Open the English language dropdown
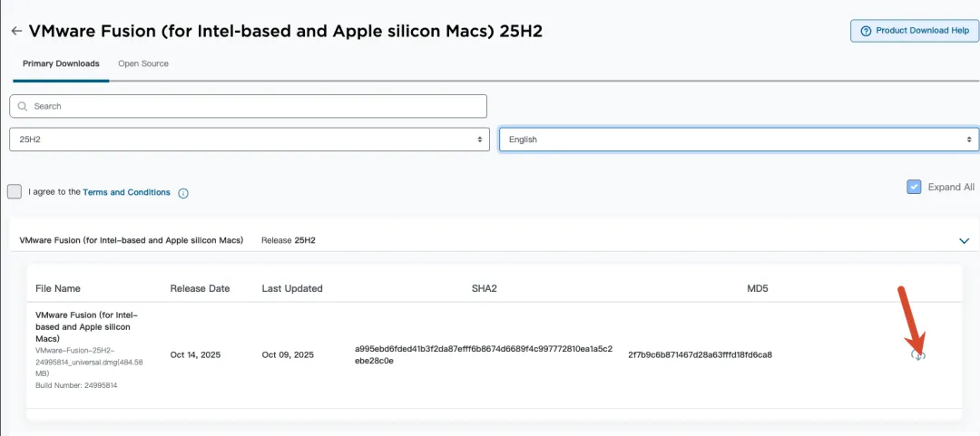Viewport: 980px width, 436px height. (x=739, y=140)
